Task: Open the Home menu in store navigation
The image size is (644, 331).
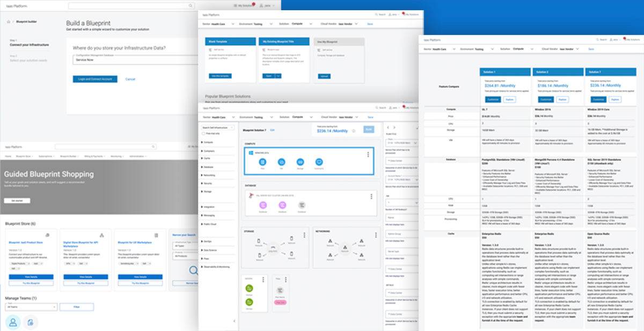Action: click(9, 156)
